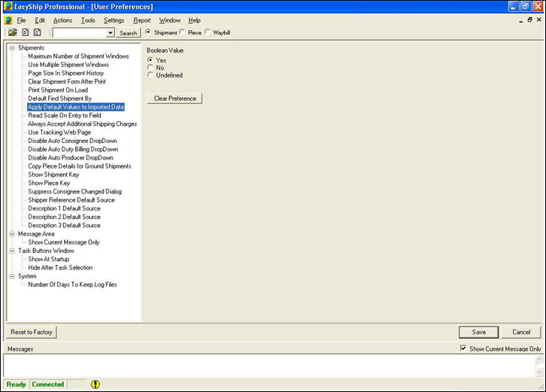Screen dimensions: 546x392
Task: Toggle Show Current Message Only checkbox
Action: point(463,348)
